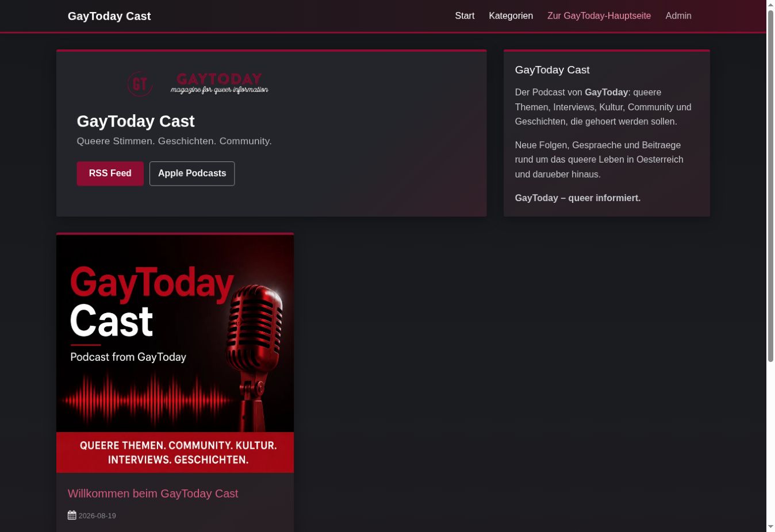
Task: Click the RSS Feed button
Action: click(110, 174)
